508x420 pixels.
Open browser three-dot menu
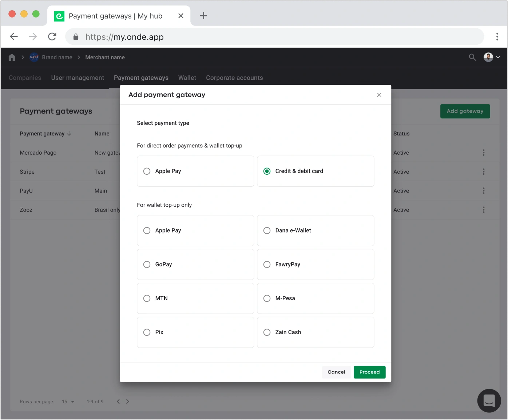click(497, 37)
